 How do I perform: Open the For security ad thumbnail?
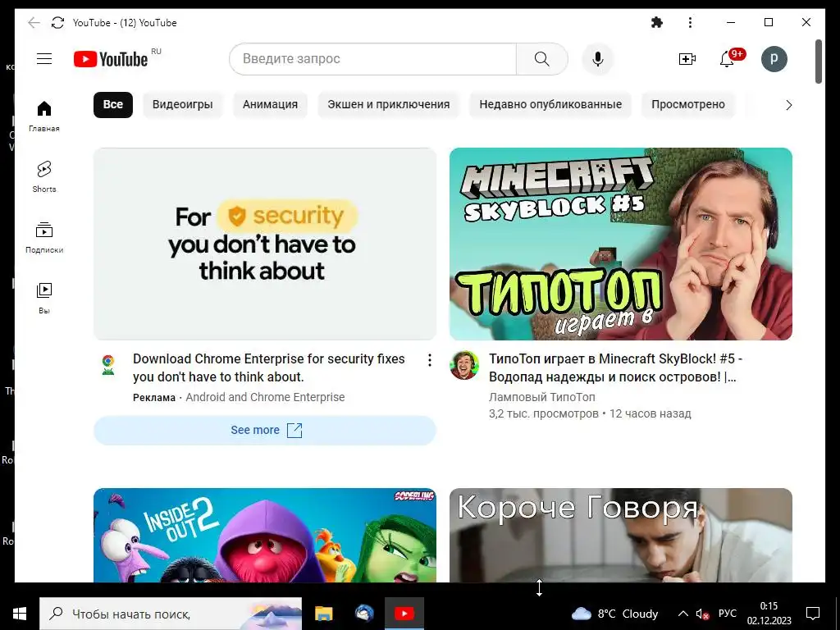pos(265,244)
